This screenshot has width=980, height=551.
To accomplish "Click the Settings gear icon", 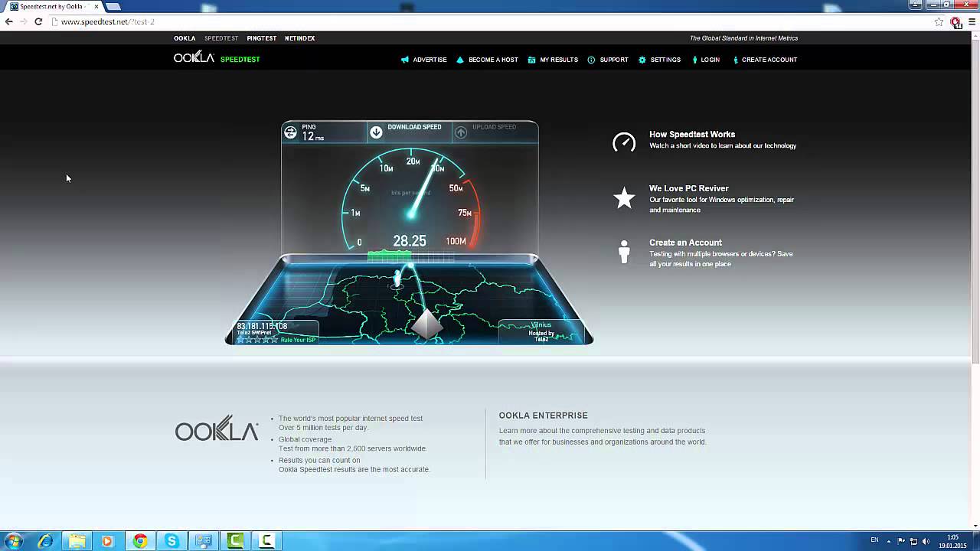I will click(642, 60).
